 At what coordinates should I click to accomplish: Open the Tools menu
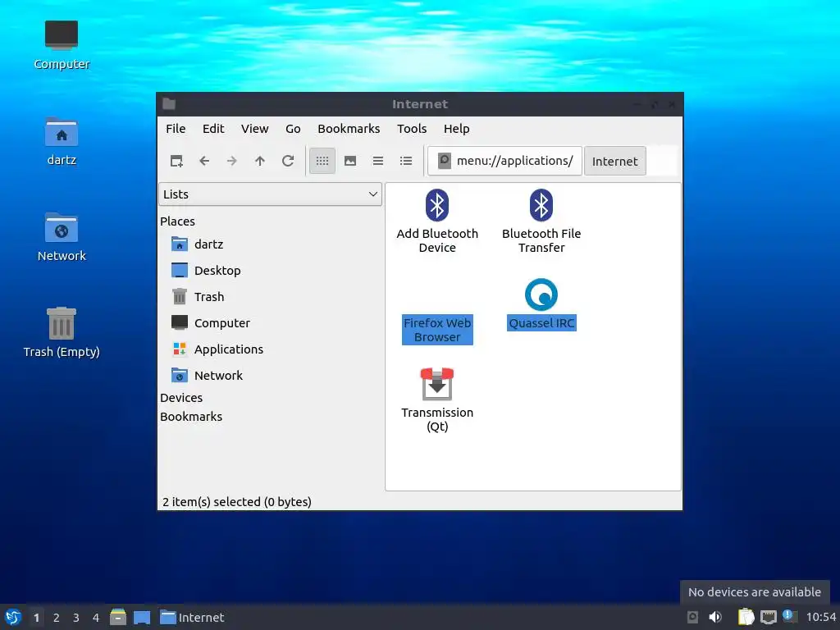tap(412, 129)
